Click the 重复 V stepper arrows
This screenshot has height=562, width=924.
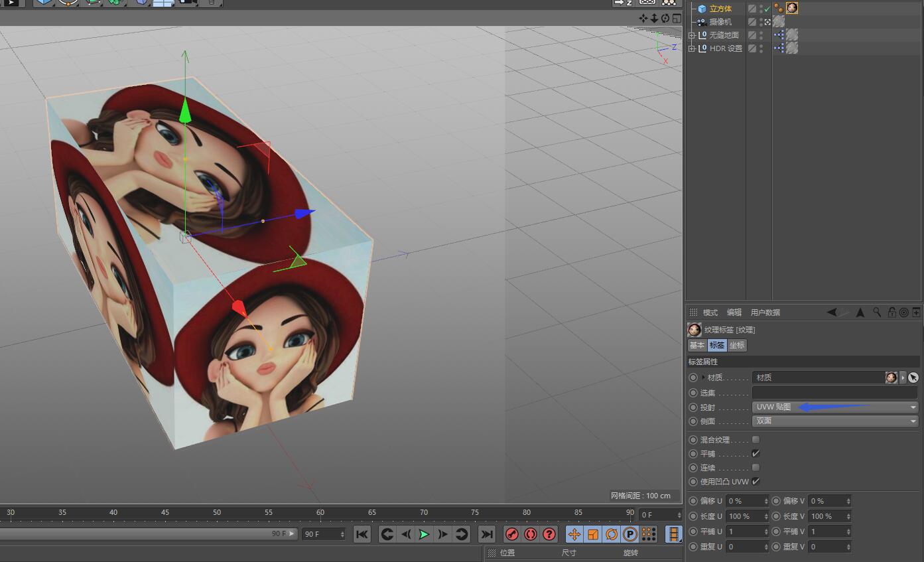[848, 547]
